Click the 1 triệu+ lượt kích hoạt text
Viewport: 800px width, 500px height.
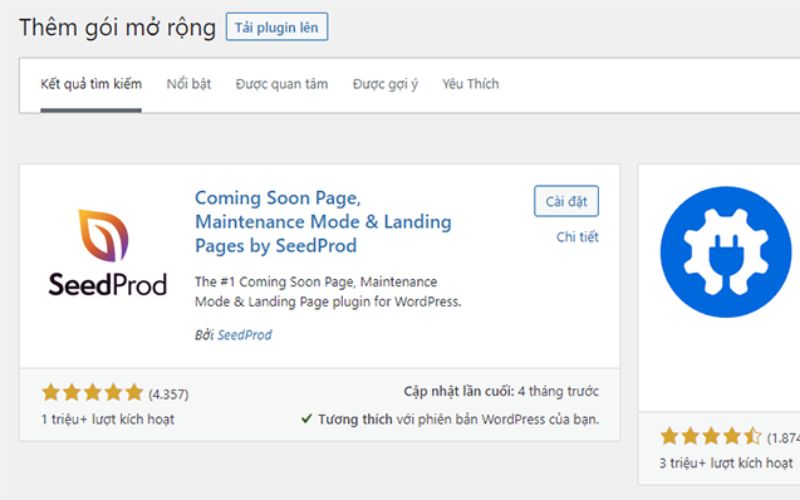pos(108,419)
